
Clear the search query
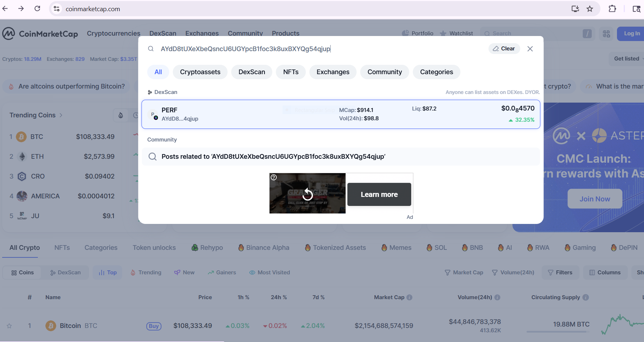click(x=504, y=49)
